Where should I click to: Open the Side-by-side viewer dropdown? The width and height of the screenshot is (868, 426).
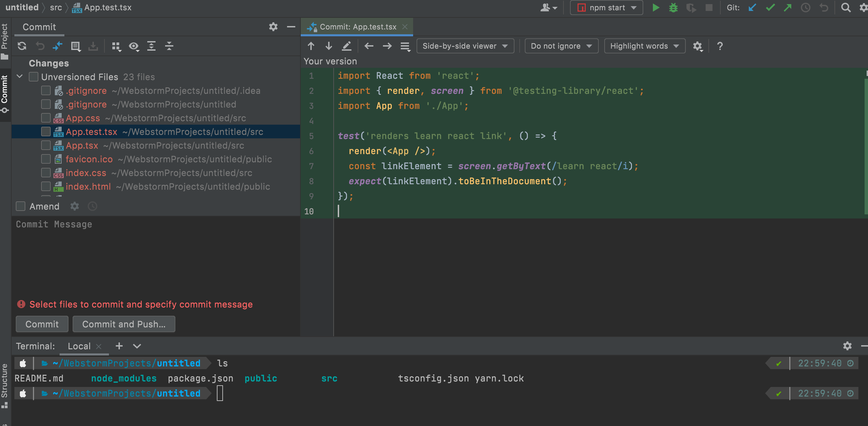(465, 46)
